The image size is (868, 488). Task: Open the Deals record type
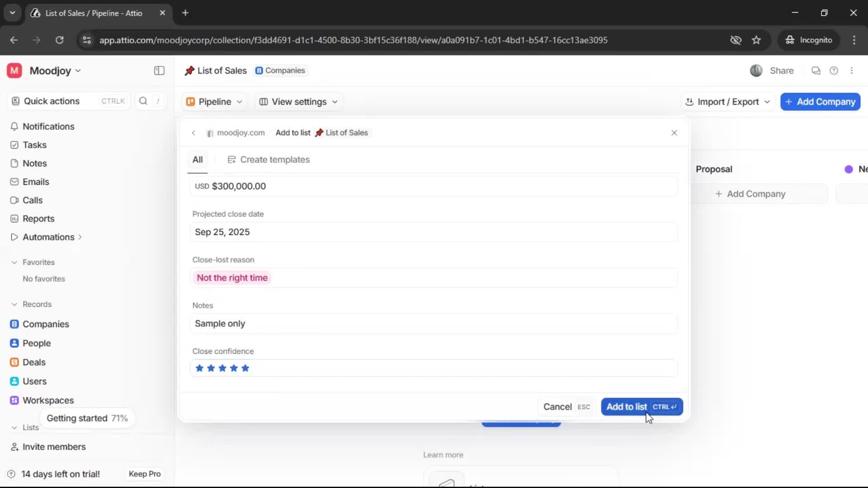pos(33,362)
